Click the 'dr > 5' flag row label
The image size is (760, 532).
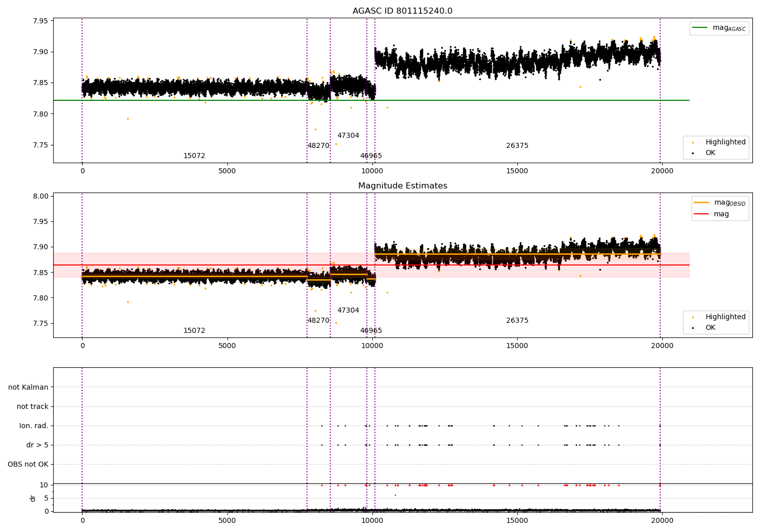37,445
